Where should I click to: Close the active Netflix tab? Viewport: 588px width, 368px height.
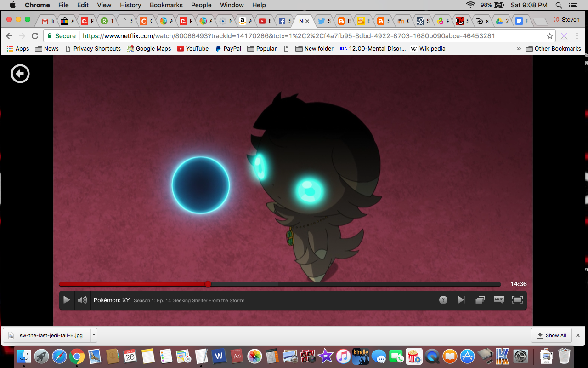point(307,21)
